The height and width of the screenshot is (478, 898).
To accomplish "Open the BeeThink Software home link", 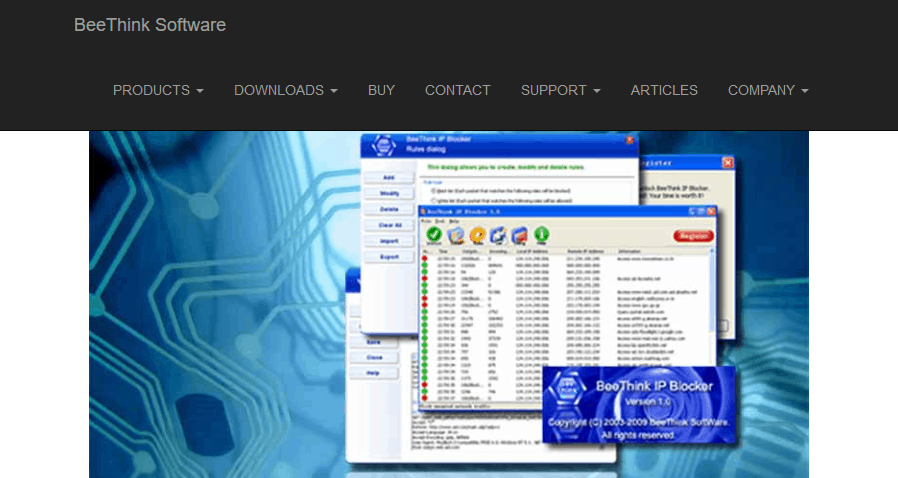I will 149,25.
